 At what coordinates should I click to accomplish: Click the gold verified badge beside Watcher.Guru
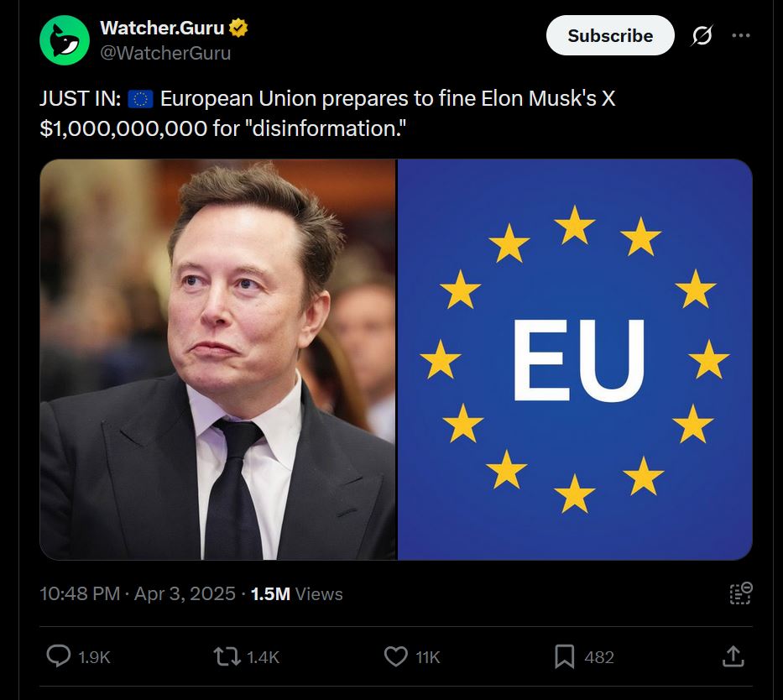tap(238, 27)
